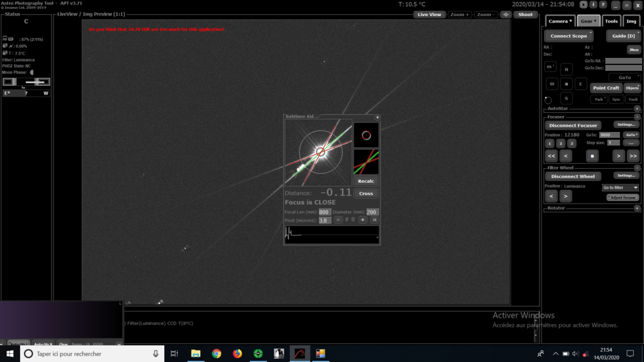Pause Bahtinov Aid calculation
This screenshot has width=644, height=362.
tap(374, 220)
